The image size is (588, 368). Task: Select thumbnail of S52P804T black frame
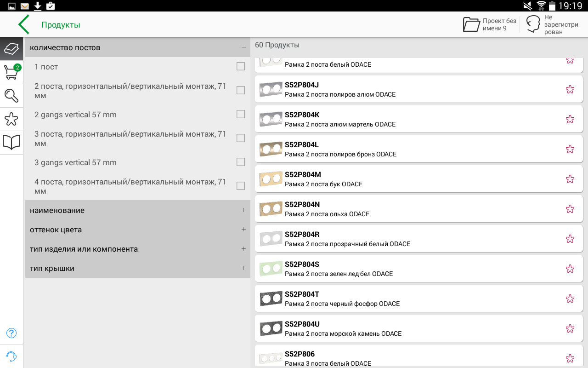271,299
